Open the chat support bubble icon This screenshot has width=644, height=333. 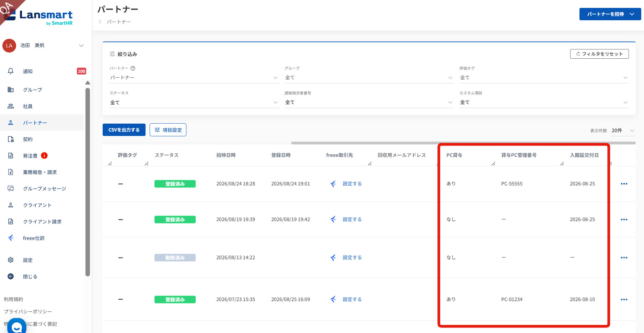(16, 326)
